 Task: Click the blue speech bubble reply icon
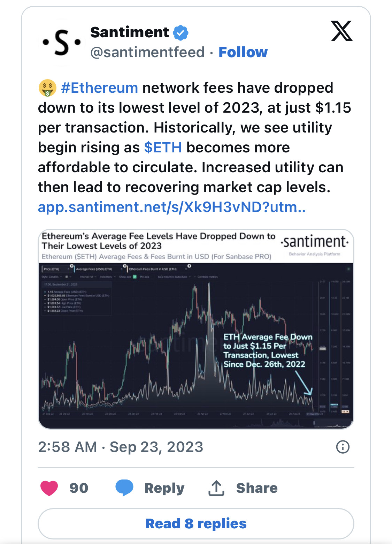click(x=124, y=488)
